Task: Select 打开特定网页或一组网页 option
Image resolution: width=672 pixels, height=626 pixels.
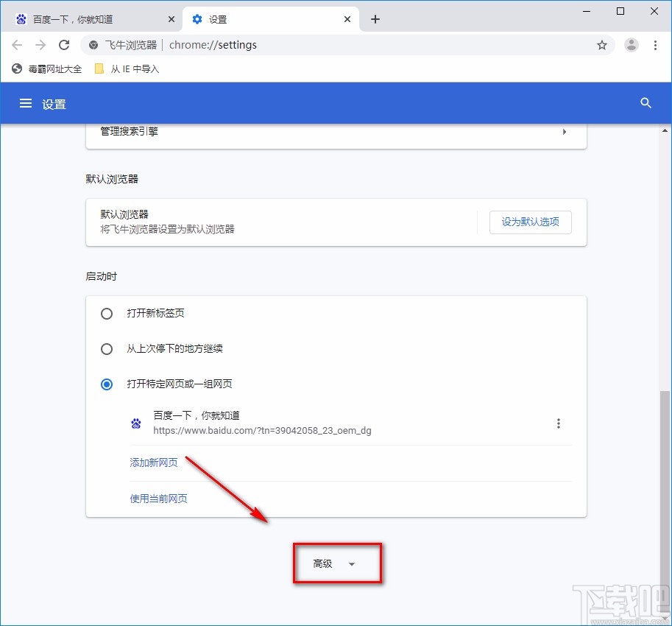Action: coord(106,384)
